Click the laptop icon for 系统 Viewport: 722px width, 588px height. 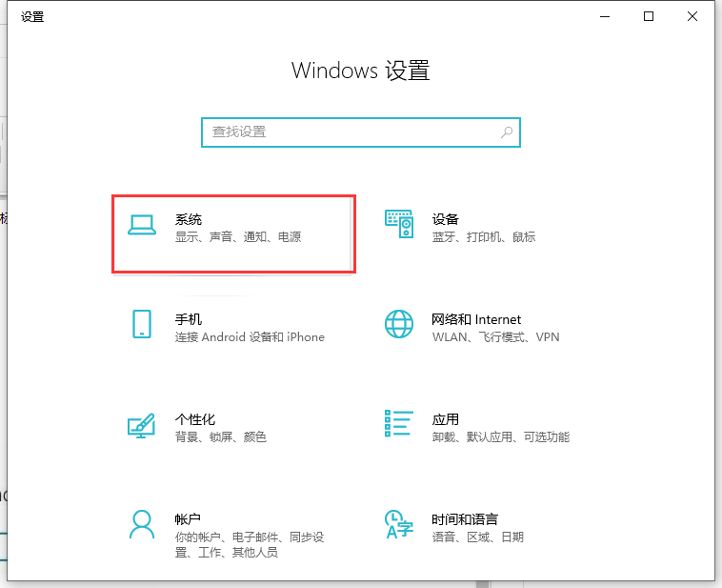pyautogui.click(x=142, y=225)
